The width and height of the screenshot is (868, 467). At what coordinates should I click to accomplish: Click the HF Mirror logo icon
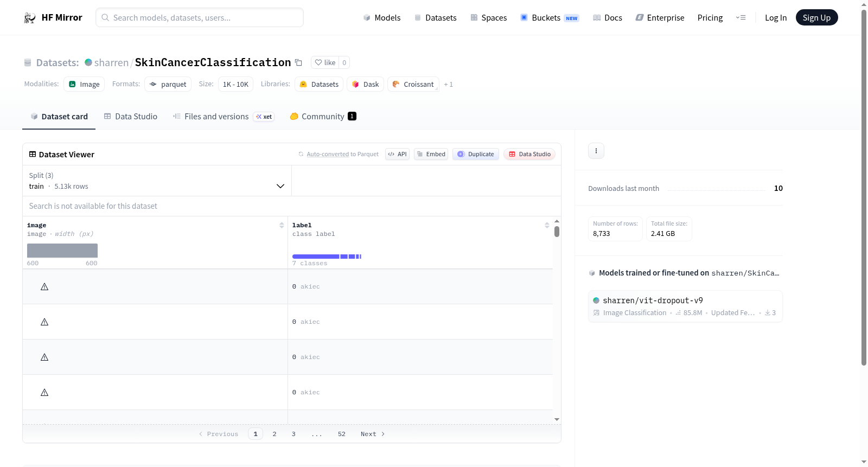pos(30,18)
